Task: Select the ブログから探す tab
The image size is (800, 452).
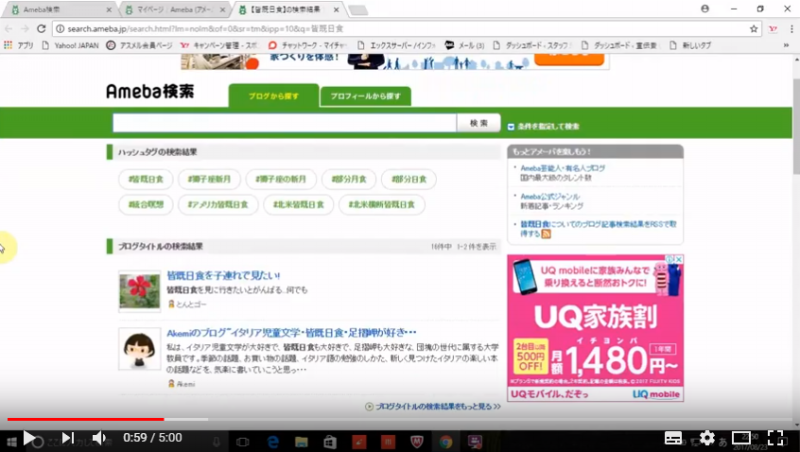Action: pyautogui.click(x=273, y=96)
